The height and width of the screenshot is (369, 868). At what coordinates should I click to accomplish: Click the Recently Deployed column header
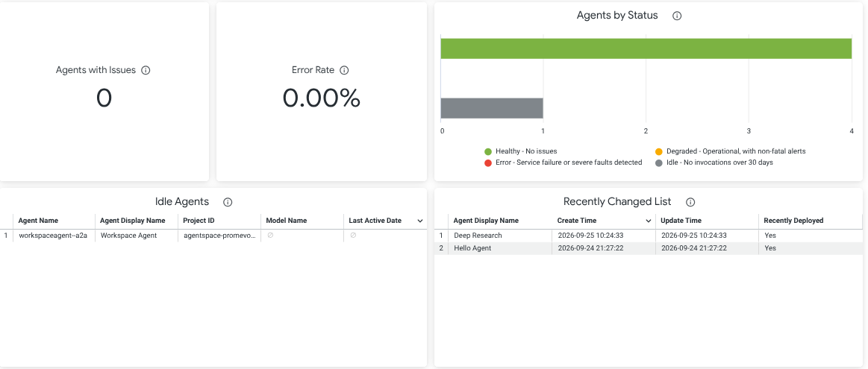point(793,221)
